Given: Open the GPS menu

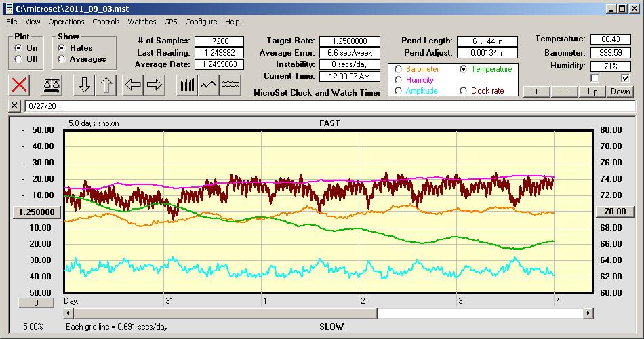Looking at the screenshot, I should coord(170,22).
